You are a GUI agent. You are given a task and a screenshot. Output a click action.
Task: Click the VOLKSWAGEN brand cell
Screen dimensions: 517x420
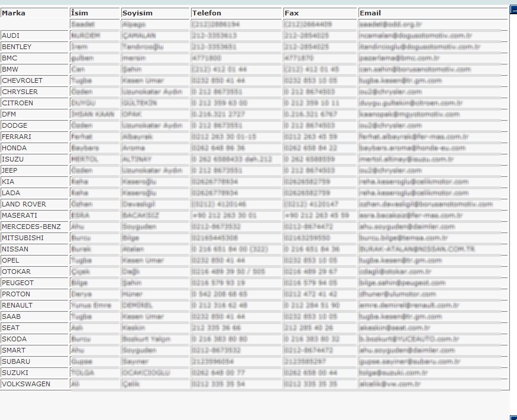click(x=34, y=384)
